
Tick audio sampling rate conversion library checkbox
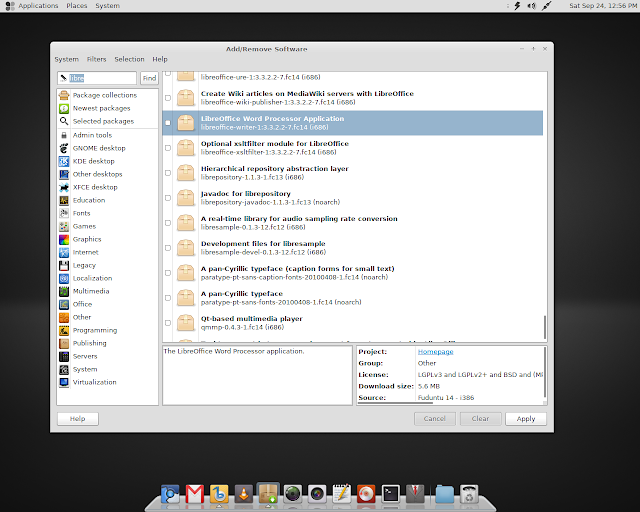pos(168,223)
